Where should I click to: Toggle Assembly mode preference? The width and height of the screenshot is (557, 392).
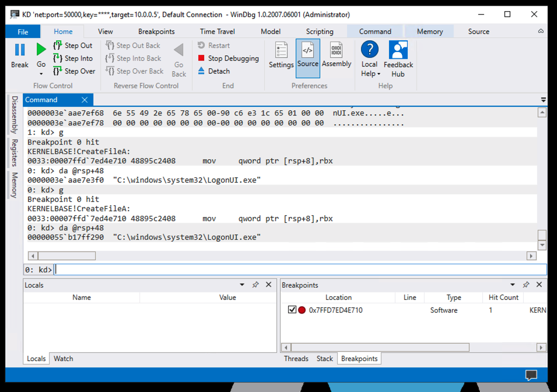(x=337, y=55)
